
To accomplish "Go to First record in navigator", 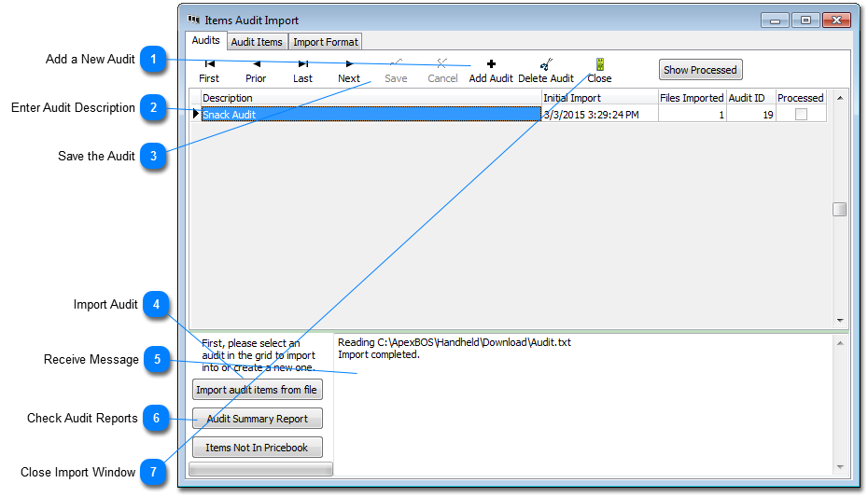I will click(209, 71).
